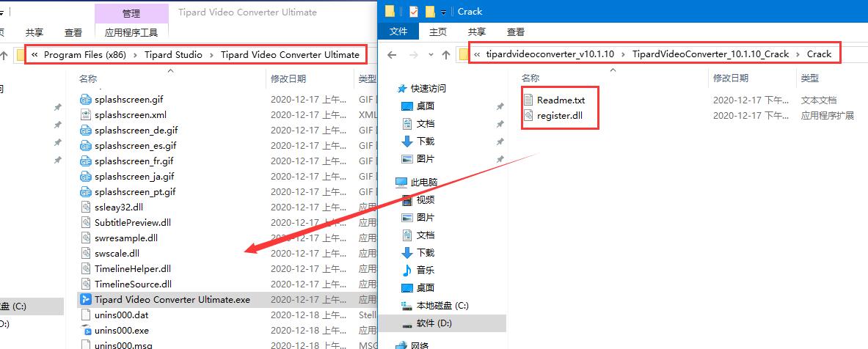Select the splashscreen_pt.gif file icon
This screenshot has height=349, width=868.
(x=85, y=192)
